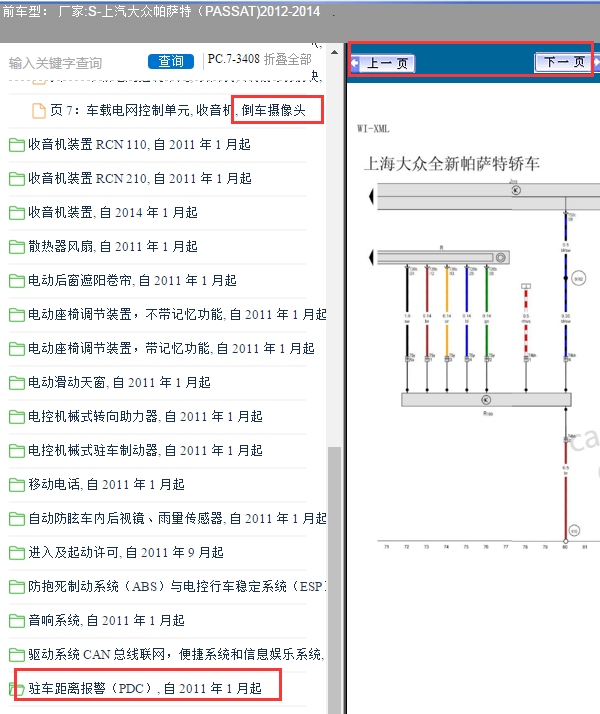Expand 收音机装置, 自 2014 年 1 月起

(x=113, y=213)
